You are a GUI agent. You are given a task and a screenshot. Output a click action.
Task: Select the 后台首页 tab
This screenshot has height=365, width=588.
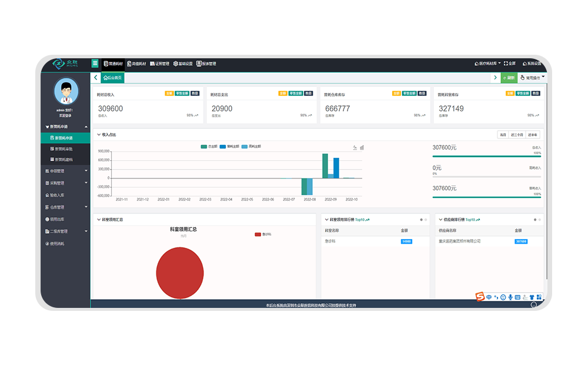pyautogui.click(x=112, y=77)
